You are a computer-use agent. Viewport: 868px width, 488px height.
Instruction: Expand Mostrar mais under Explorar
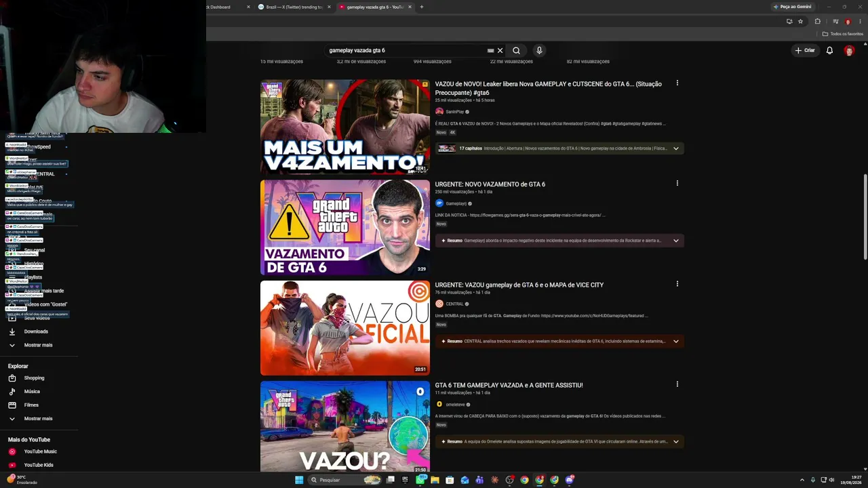(39, 418)
